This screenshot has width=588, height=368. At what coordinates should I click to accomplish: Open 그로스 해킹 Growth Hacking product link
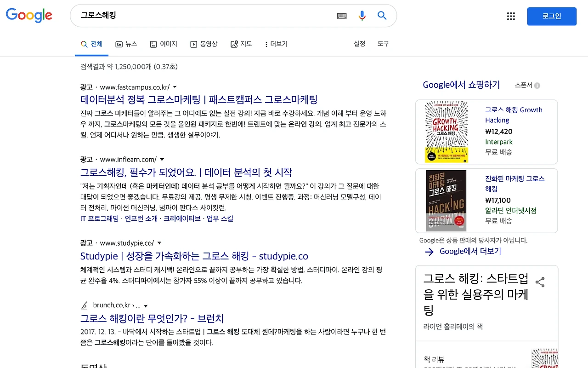click(x=514, y=115)
